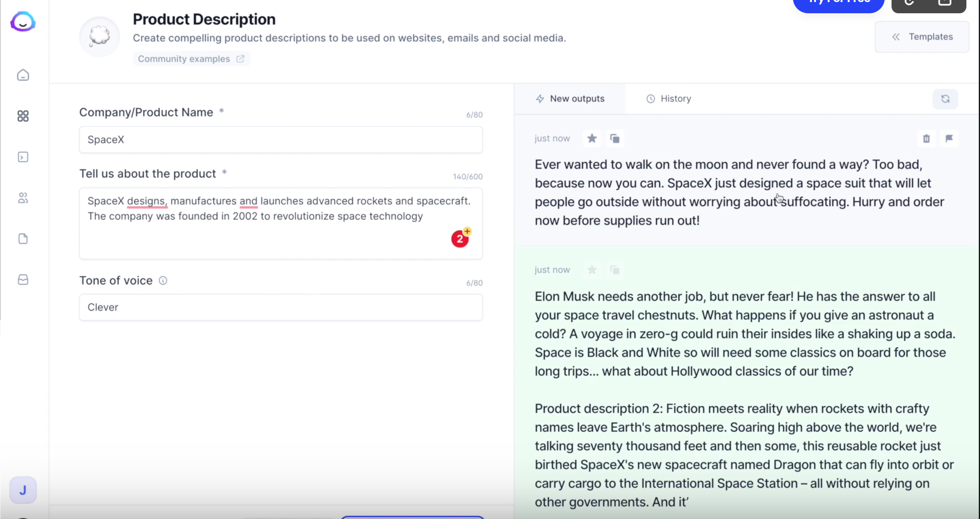Image resolution: width=980 pixels, height=519 pixels.
Task: Copy the second Elon Musk output
Action: click(x=615, y=270)
